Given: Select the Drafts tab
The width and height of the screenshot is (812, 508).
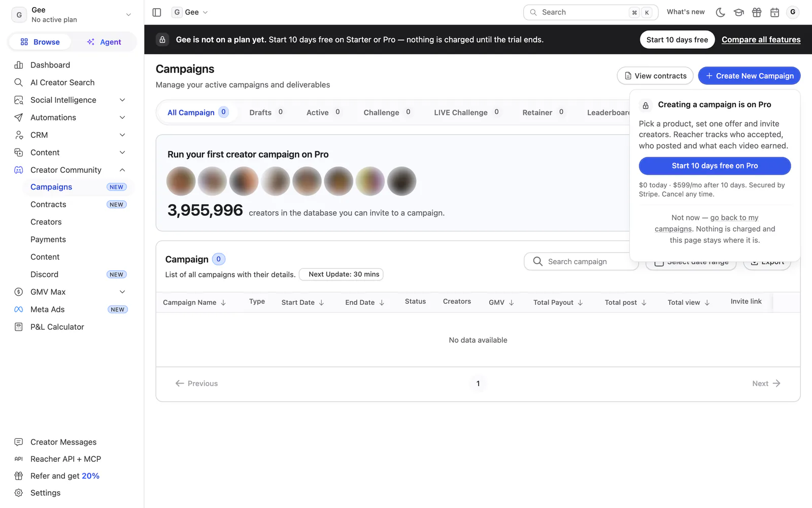Looking at the screenshot, I should pyautogui.click(x=266, y=112).
